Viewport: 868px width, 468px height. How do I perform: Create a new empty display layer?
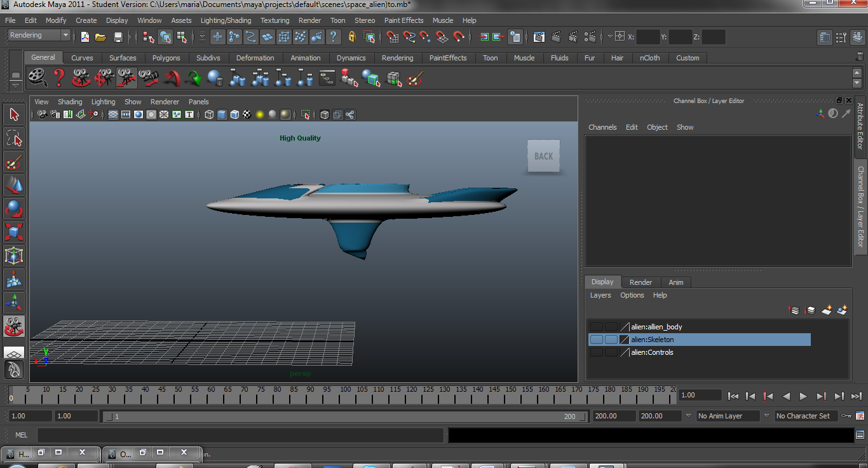pyautogui.click(x=827, y=310)
